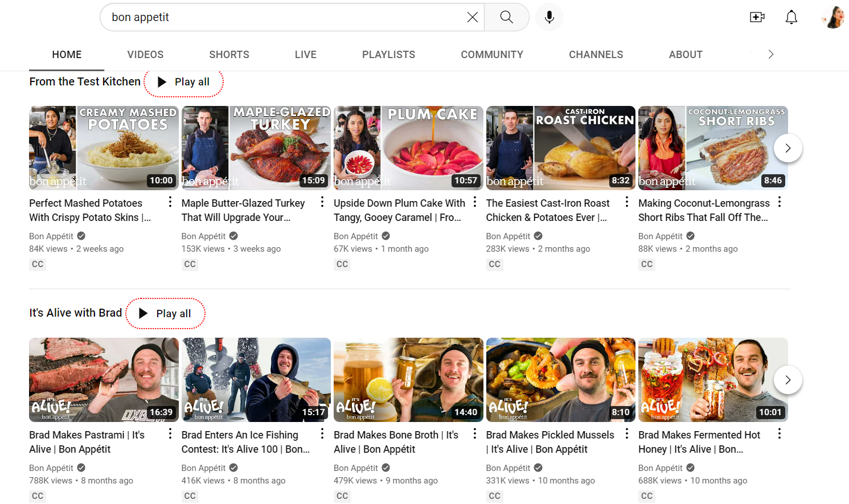Play all It's Alive with Brad videos
Viewport: 849px width, 504px height.
point(166,314)
